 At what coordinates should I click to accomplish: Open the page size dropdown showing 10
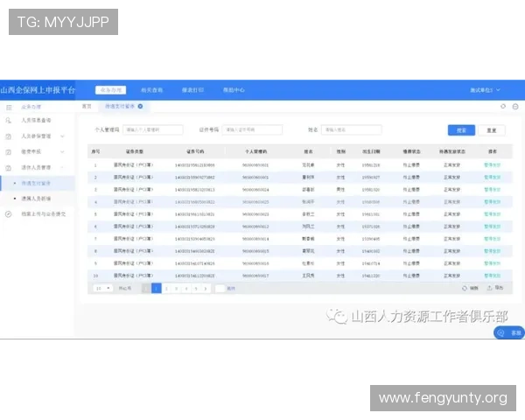(x=102, y=288)
